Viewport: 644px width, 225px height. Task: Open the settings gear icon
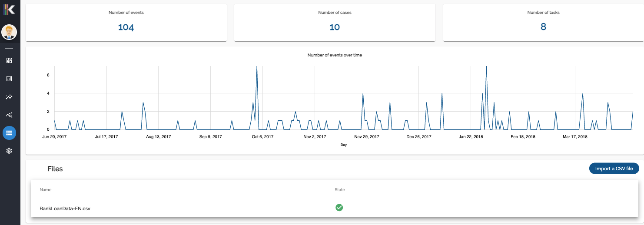[x=9, y=151]
